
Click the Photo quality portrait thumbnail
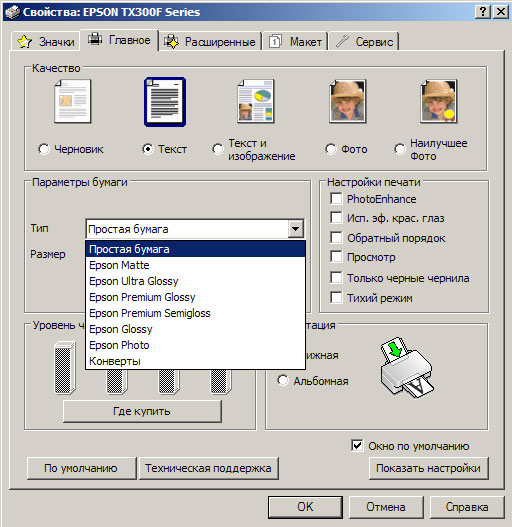[x=347, y=102]
